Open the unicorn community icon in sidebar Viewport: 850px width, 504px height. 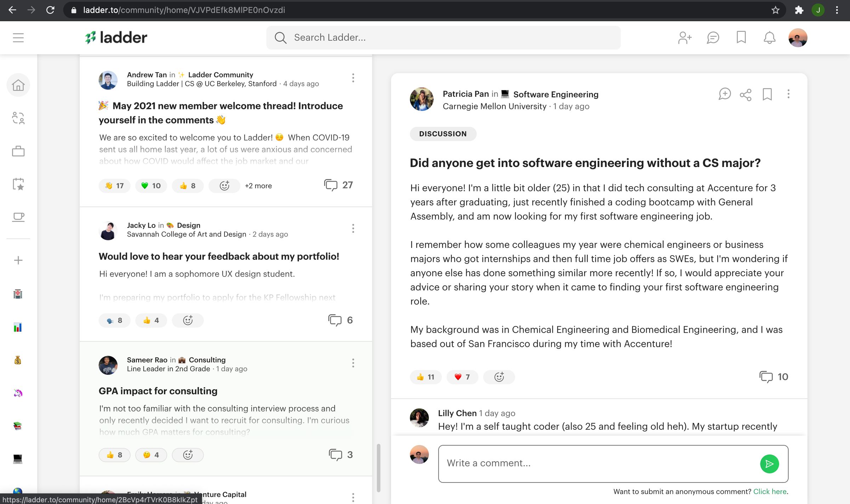(18, 394)
